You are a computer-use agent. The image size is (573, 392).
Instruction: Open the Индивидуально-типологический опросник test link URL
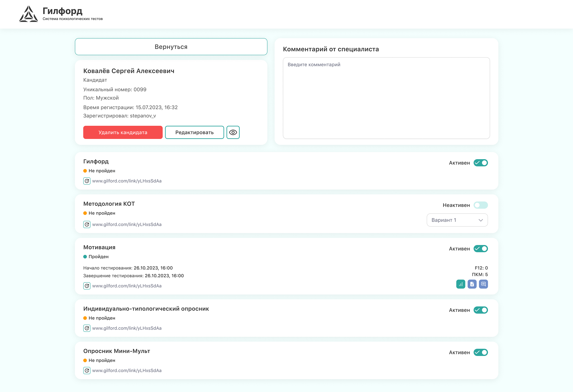[x=127, y=328]
